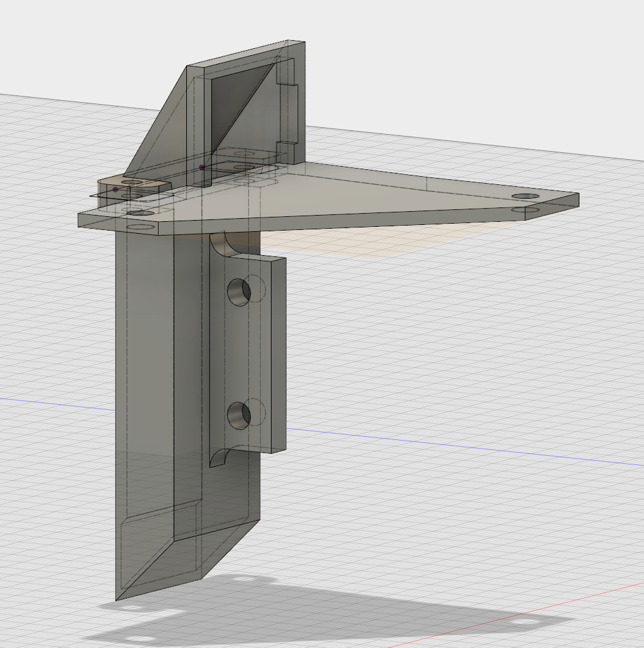The height and width of the screenshot is (648, 644).
Task: Select the lower round hole on the mounting tab
Action: coord(239,415)
